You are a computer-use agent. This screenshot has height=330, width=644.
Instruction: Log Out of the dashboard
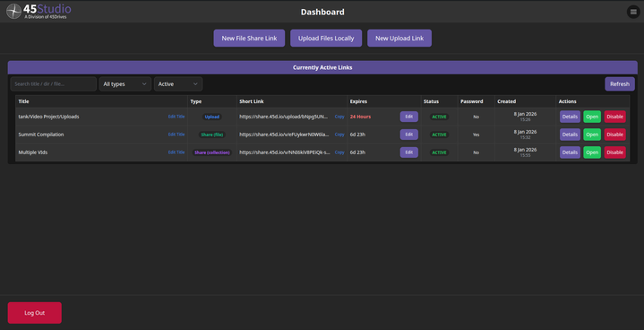35,313
